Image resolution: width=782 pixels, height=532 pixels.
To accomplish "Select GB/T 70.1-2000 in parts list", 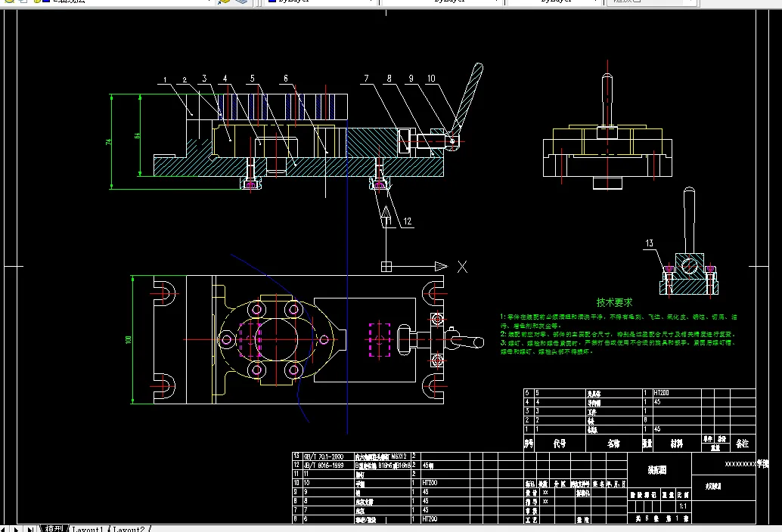I will tap(323, 456).
